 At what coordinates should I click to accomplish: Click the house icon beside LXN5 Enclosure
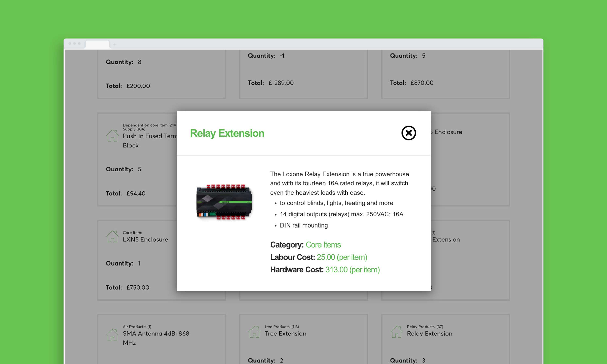tap(112, 236)
